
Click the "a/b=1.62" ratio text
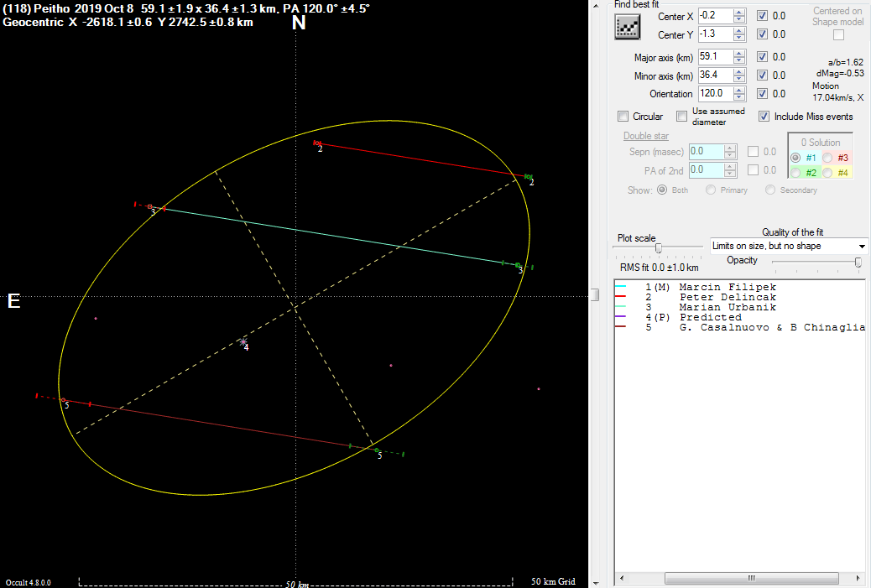846,62
